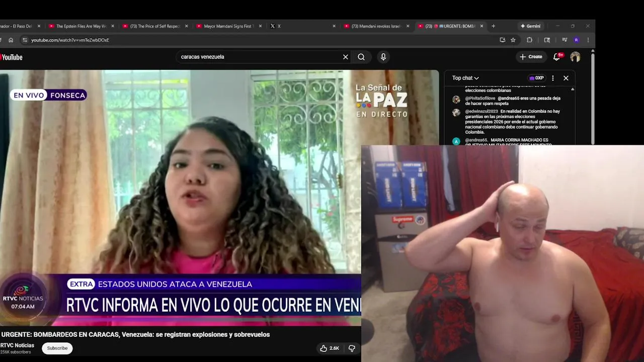Image resolution: width=644 pixels, height=362 pixels.
Task: Dislike the video with thumbs down
Action: point(352,348)
